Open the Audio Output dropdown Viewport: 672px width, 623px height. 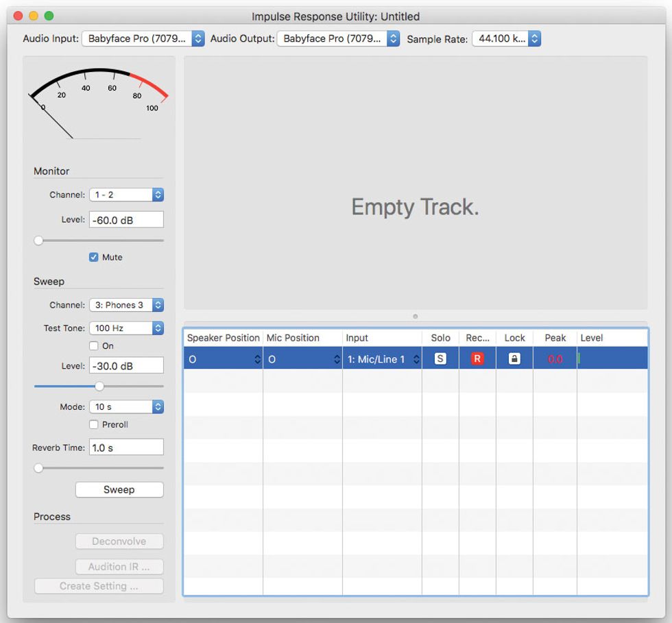[338, 39]
